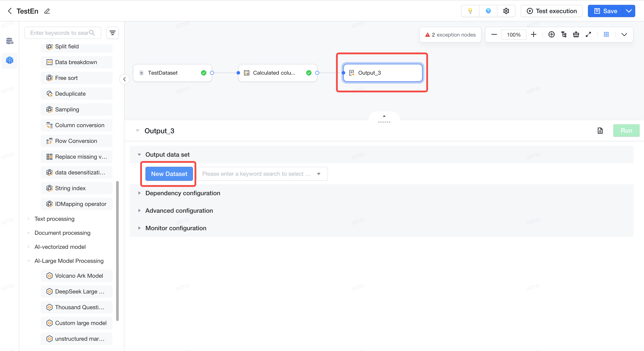The height and width of the screenshot is (351, 644).
Task: Click the pencil icon to rename TestEn
Action: click(47, 11)
